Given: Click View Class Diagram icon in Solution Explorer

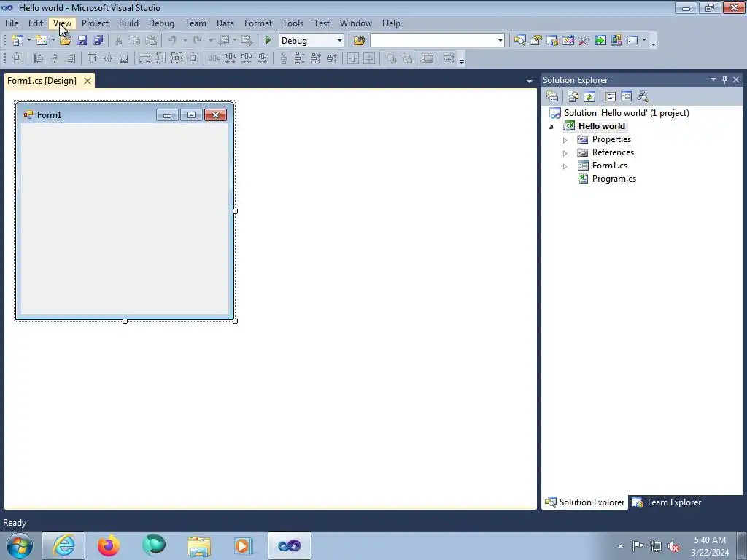Looking at the screenshot, I should (x=642, y=97).
